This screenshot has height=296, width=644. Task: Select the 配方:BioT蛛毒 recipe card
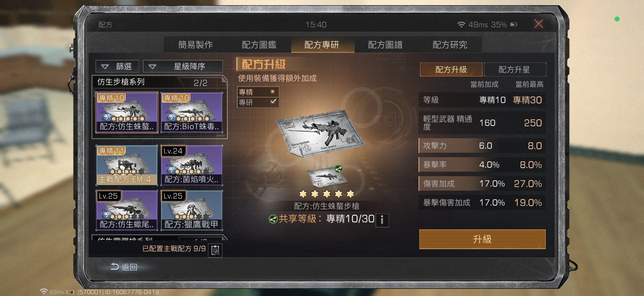pyautogui.click(x=192, y=112)
